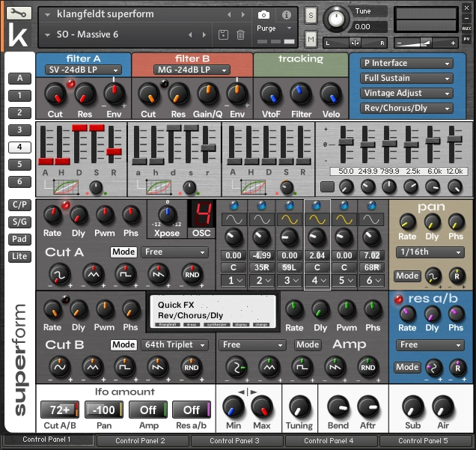Click the Pan lfo amount value -100
This screenshot has width=476, height=450.
click(x=104, y=410)
